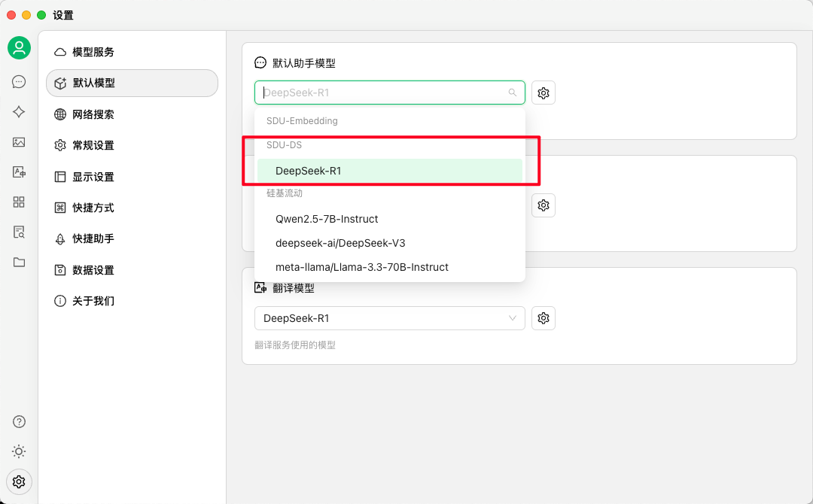Click the 翻译模型 heading
This screenshot has width=813, height=504.
tap(294, 288)
